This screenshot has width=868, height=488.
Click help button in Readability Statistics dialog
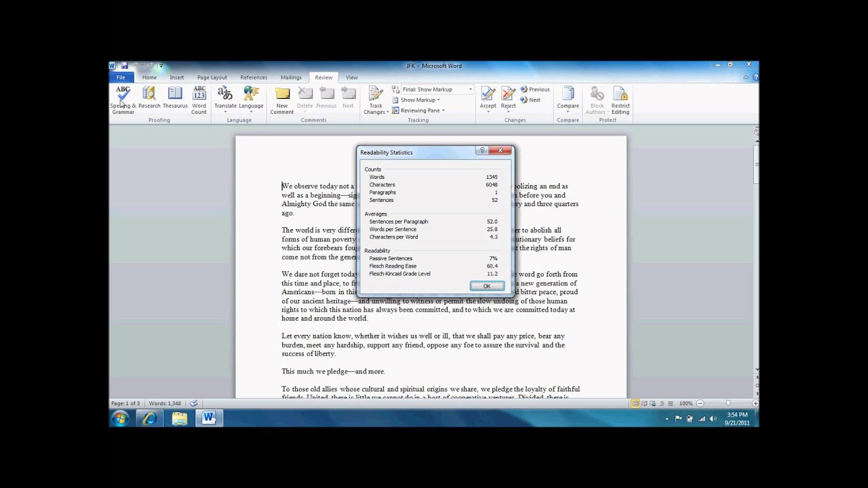pos(482,150)
